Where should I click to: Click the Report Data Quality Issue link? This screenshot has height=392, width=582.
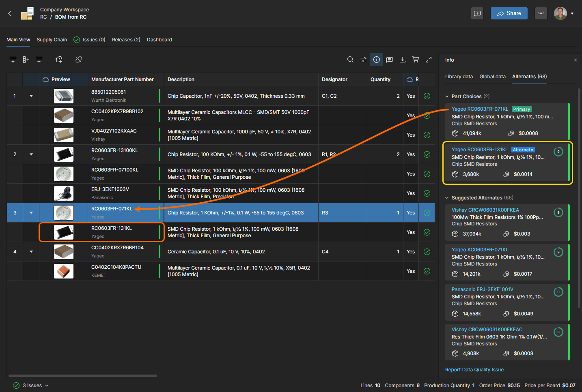474,370
